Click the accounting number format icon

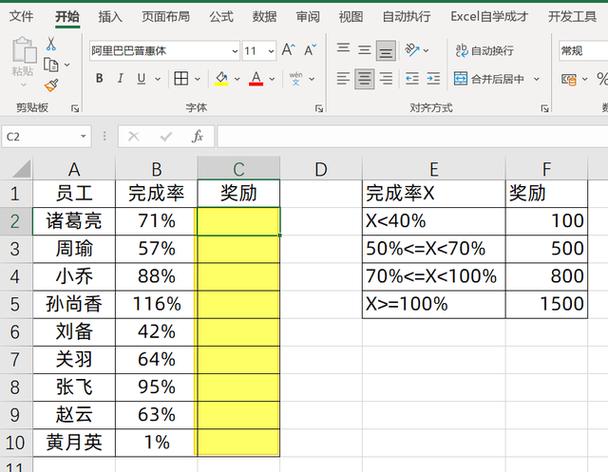click(x=569, y=80)
